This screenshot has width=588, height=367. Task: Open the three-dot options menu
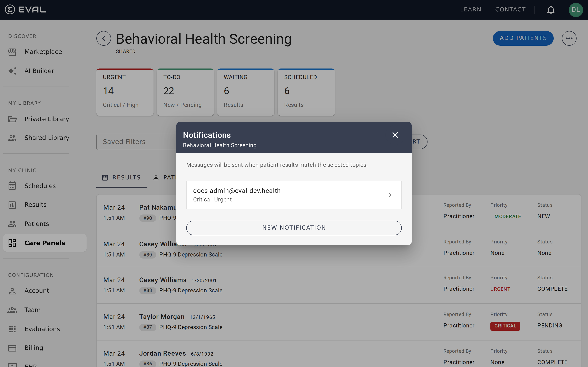[x=569, y=38]
